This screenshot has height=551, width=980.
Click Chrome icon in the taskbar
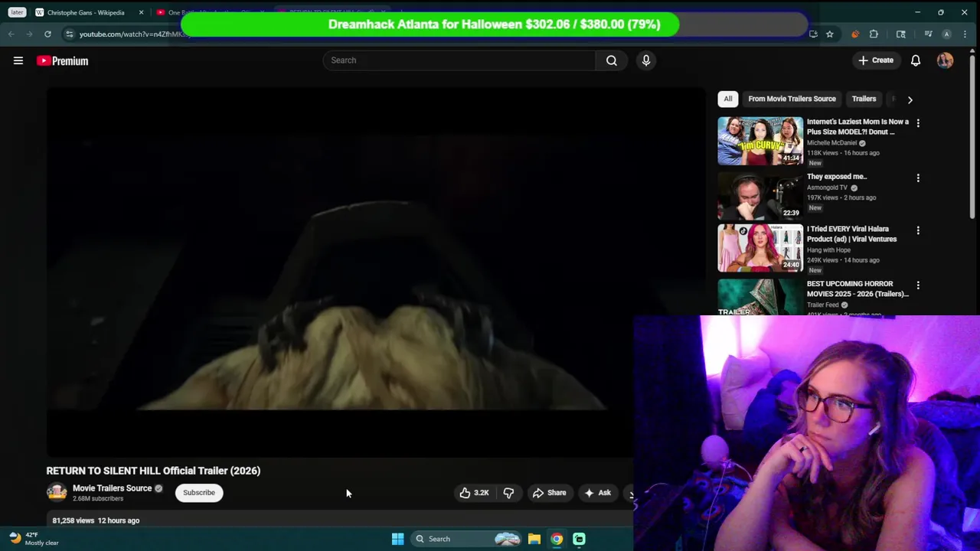click(557, 539)
